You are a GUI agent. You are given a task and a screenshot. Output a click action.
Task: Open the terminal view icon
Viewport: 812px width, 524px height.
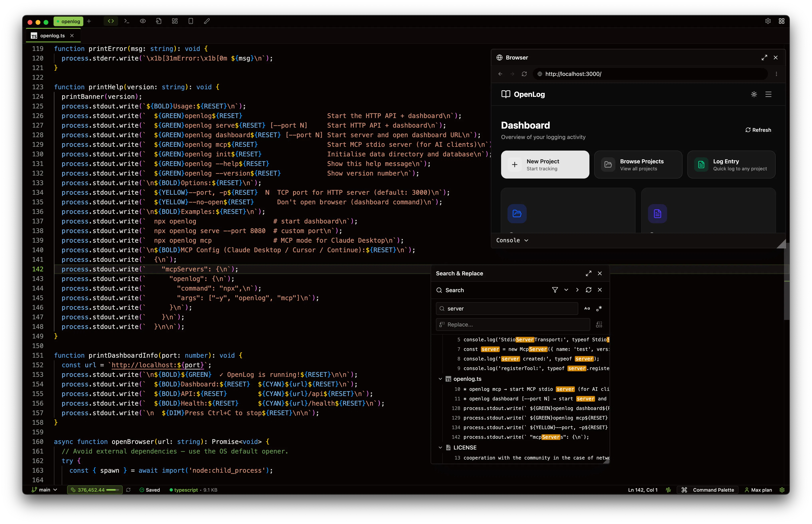[x=127, y=21]
